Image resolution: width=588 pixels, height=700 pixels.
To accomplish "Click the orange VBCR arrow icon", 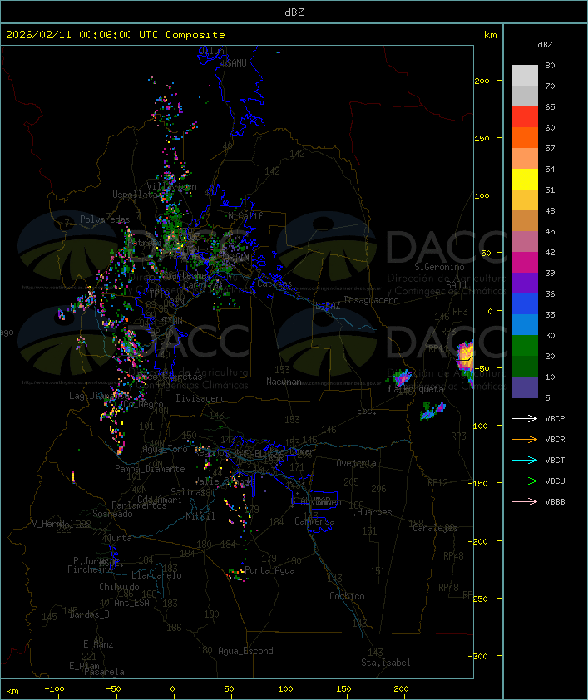I will [525, 439].
